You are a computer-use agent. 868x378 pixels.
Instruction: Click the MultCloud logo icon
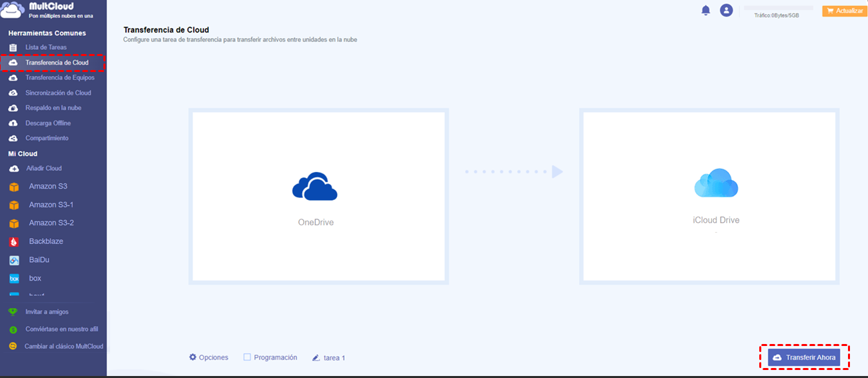tap(13, 10)
